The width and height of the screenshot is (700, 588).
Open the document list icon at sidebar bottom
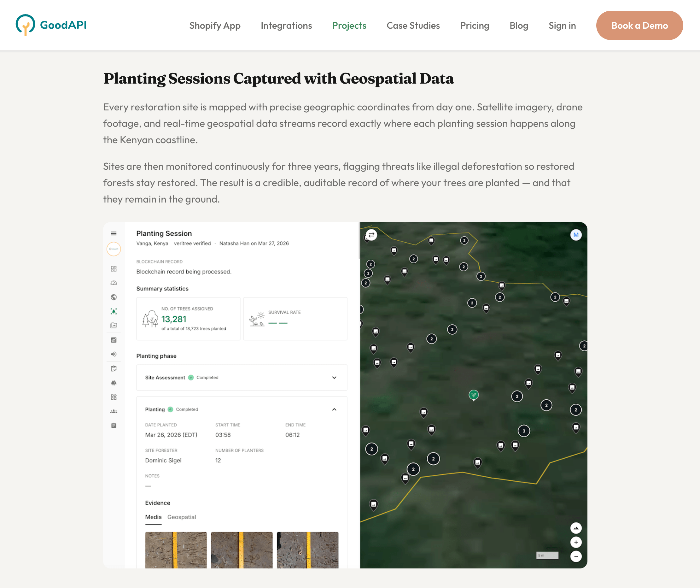coord(114,425)
